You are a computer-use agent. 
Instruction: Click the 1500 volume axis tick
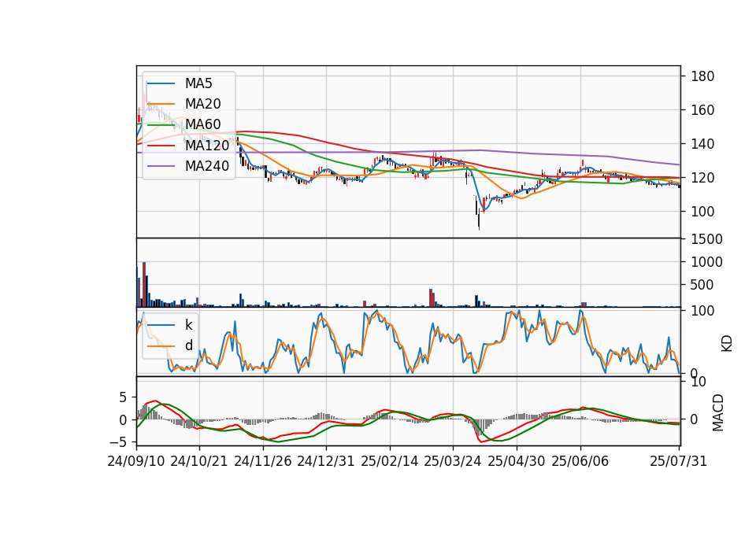coord(707,239)
